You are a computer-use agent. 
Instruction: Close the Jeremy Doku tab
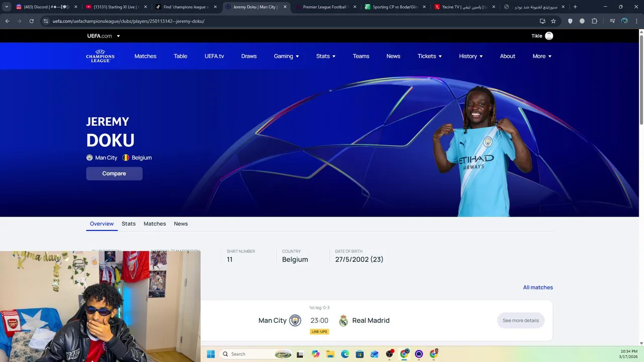[x=285, y=7]
